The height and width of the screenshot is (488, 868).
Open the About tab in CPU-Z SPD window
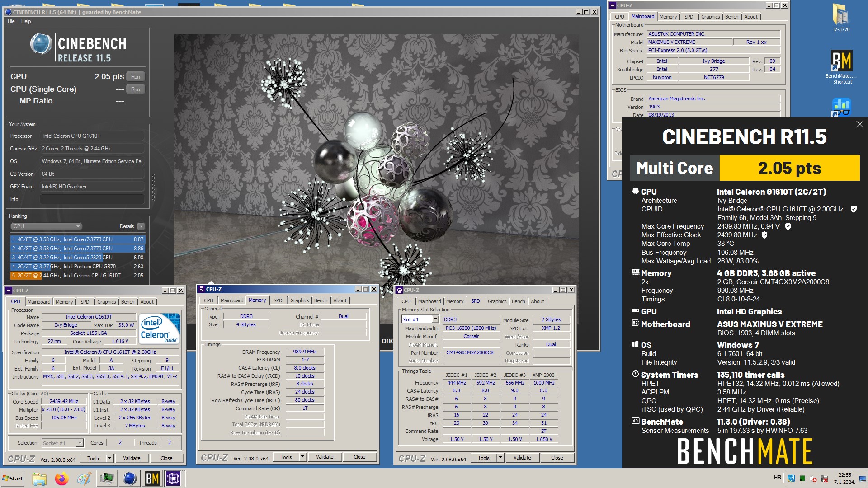[x=537, y=301]
